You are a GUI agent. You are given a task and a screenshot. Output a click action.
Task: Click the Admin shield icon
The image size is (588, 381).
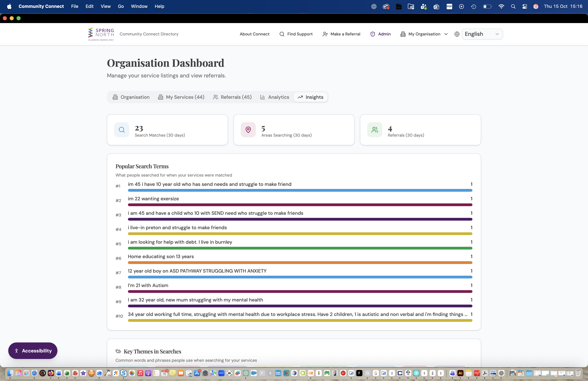373,34
